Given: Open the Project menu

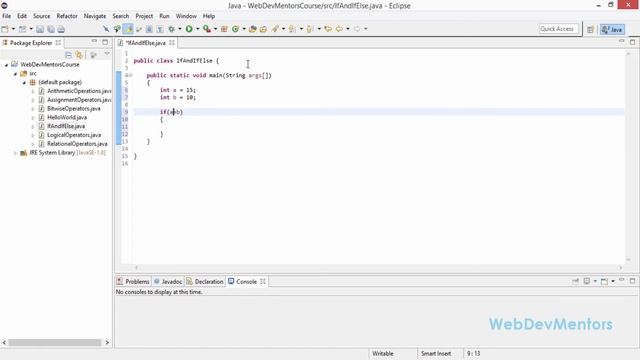Looking at the screenshot, I should 144,16.
